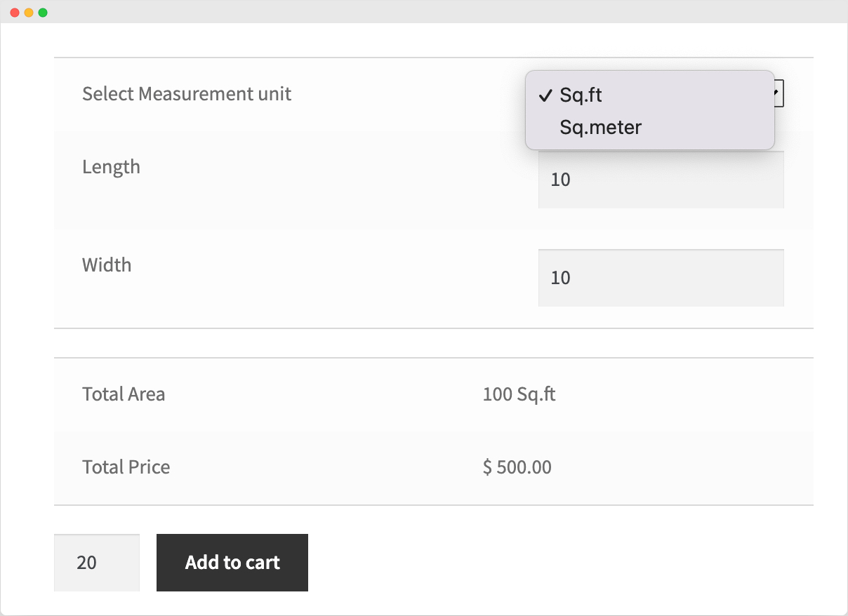Click the Add to cart button
848x616 pixels.
click(x=232, y=562)
